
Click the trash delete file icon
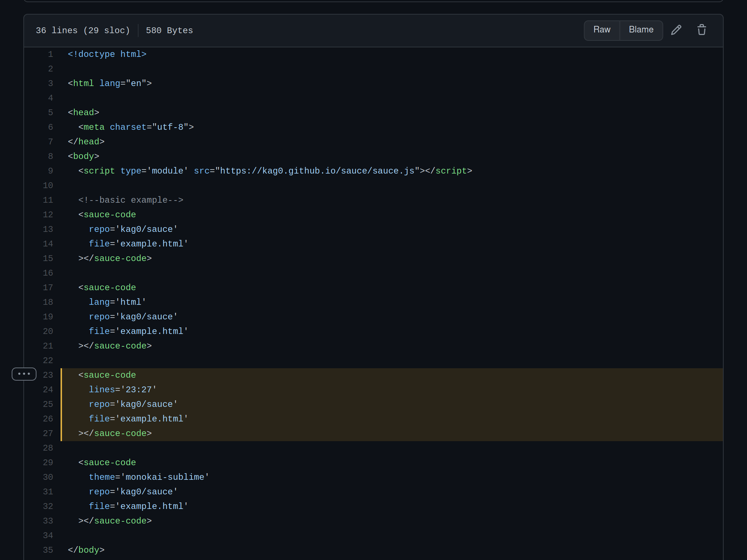tap(701, 30)
